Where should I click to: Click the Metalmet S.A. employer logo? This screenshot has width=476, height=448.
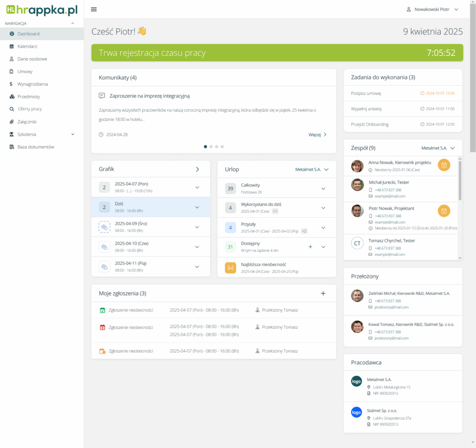356,381
